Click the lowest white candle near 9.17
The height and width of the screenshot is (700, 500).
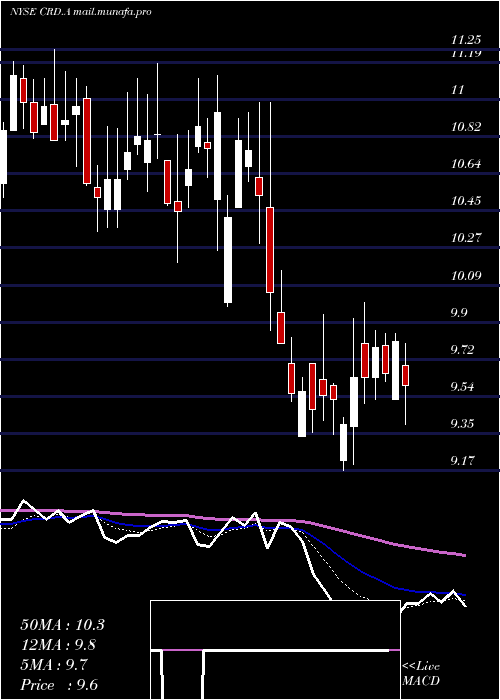(x=343, y=442)
